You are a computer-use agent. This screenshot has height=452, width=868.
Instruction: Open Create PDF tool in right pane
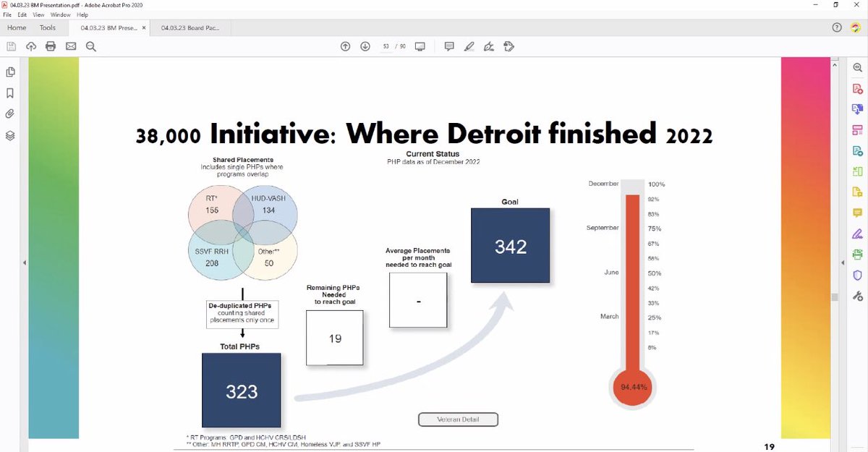pos(858,88)
